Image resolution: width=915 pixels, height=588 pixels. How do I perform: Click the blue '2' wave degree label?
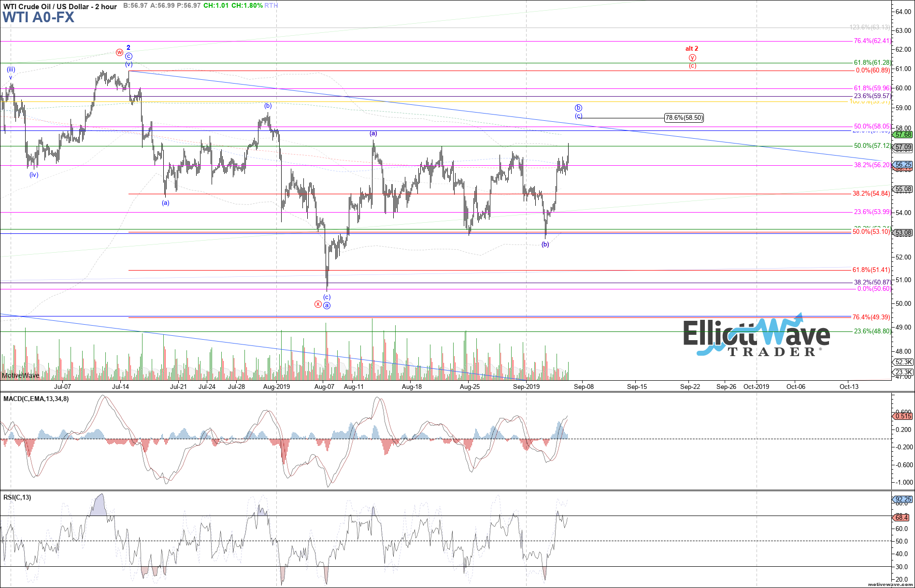point(129,47)
